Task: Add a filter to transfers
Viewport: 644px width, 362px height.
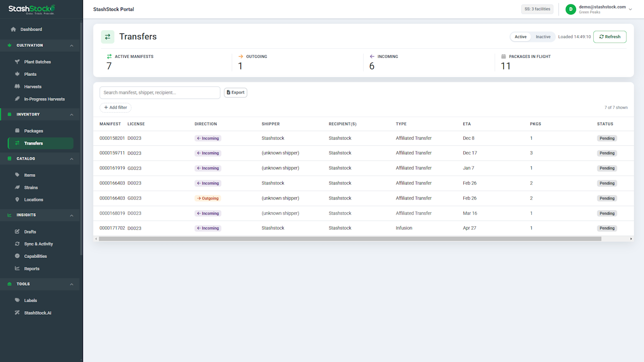Action: [115, 108]
